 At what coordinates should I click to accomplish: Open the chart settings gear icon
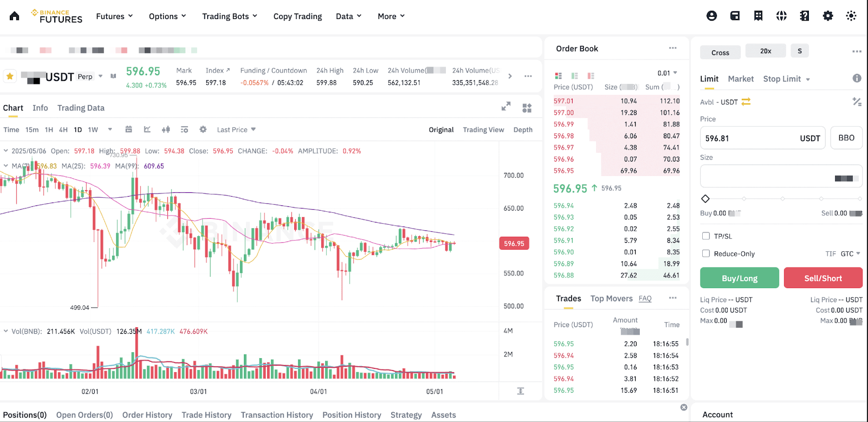[x=203, y=129]
